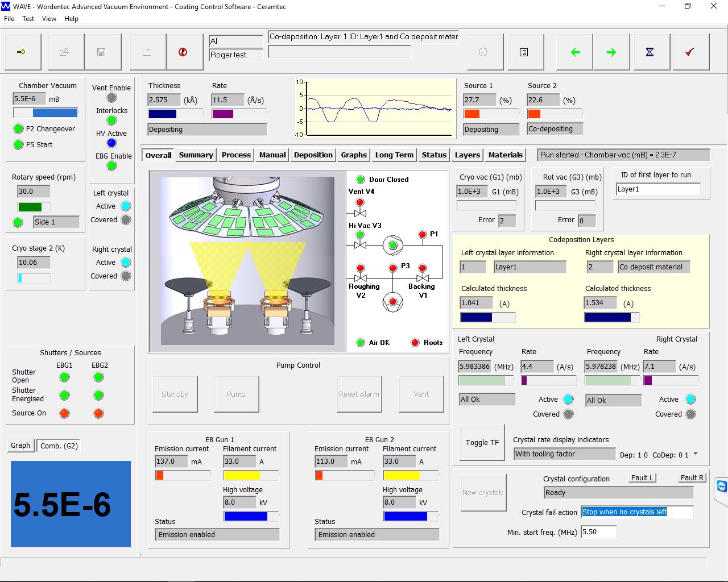This screenshot has width=728, height=582.
Task: Toggle the Vent V4 valve symbol
Action: (x=360, y=213)
